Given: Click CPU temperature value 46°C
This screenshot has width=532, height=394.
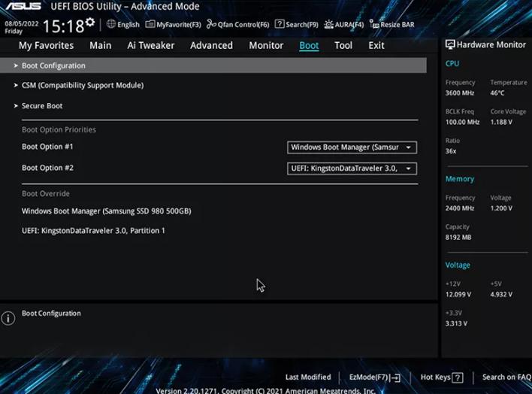Looking at the screenshot, I should [497, 92].
